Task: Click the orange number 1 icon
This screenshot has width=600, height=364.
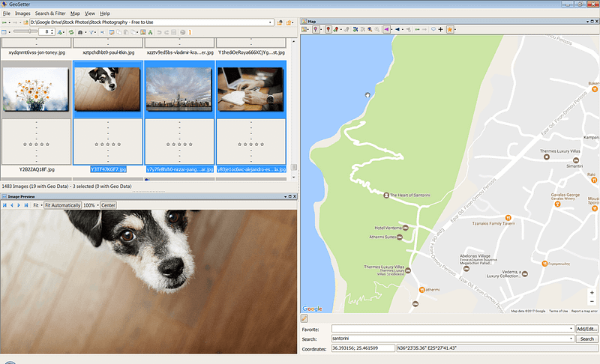Action: tap(190, 32)
